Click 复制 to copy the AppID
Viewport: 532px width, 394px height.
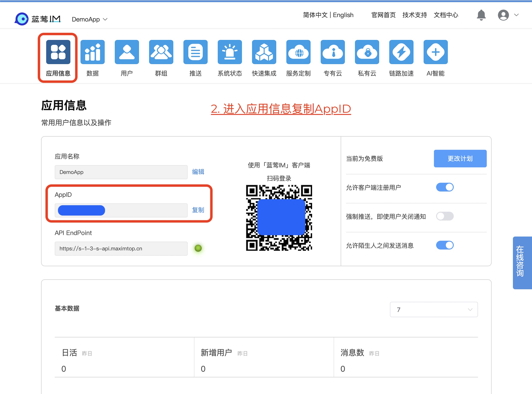(198, 210)
